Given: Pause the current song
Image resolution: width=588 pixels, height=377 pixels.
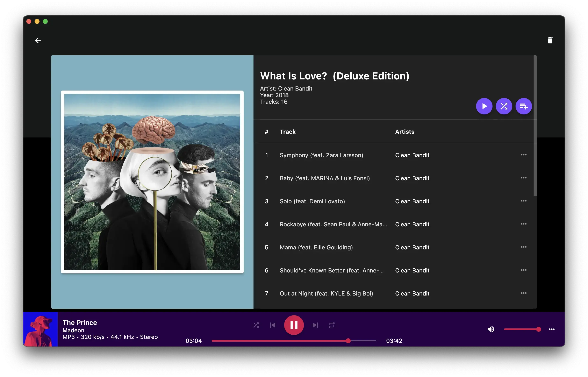Looking at the screenshot, I should tap(294, 325).
